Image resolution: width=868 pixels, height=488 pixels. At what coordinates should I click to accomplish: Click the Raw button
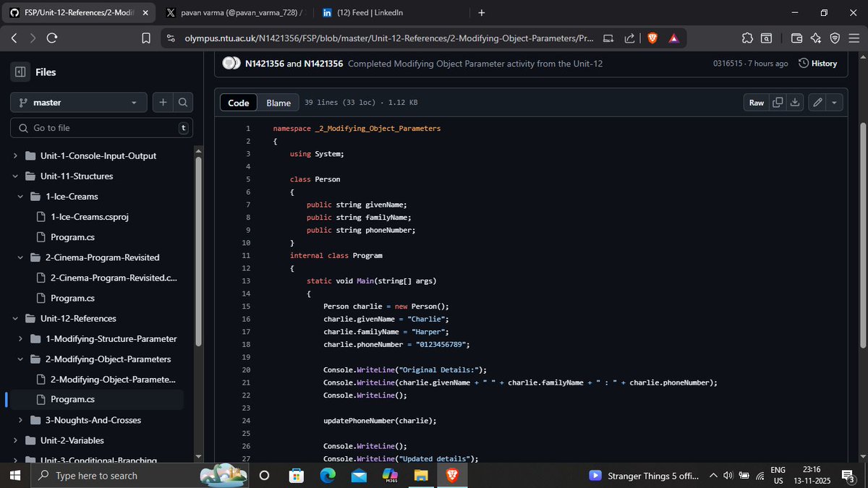coord(755,102)
